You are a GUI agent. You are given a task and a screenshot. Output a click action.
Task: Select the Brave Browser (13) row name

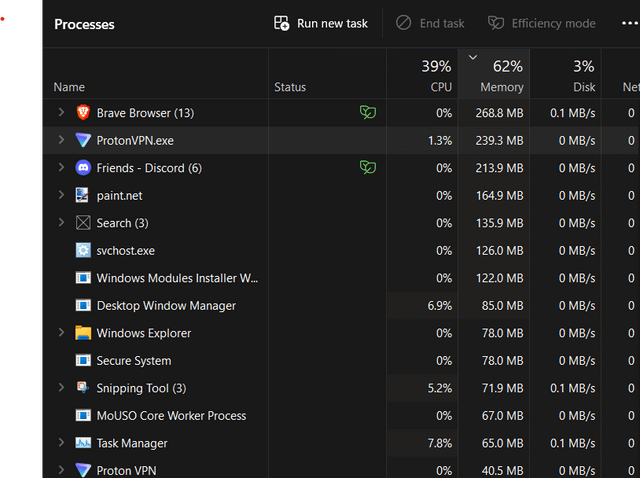pyautogui.click(x=145, y=113)
